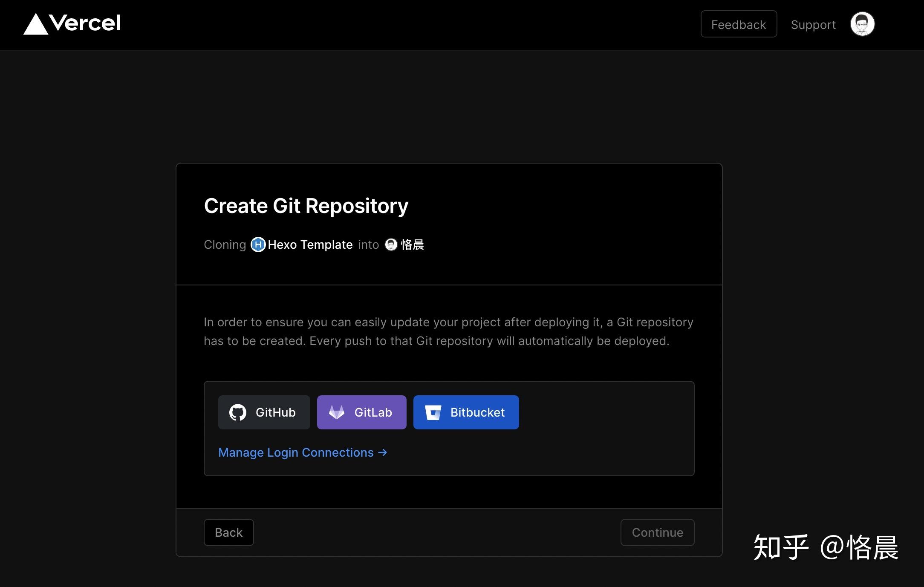Click the small account avatar after 'into'

click(391, 245)
